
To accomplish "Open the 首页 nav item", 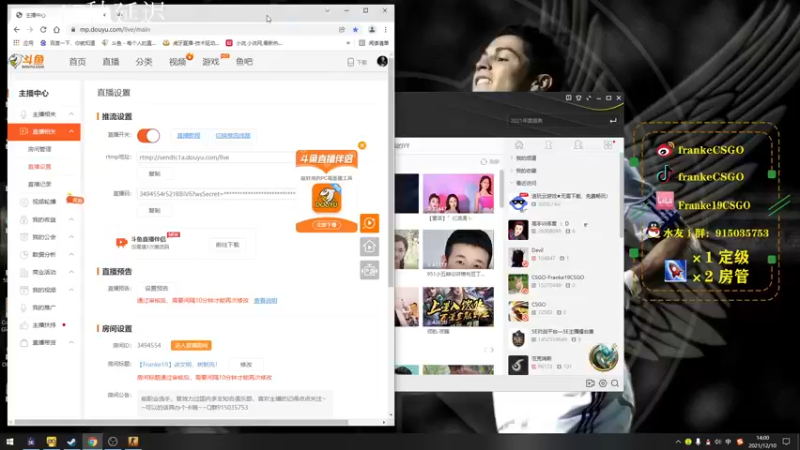I will tap(78, 62).
